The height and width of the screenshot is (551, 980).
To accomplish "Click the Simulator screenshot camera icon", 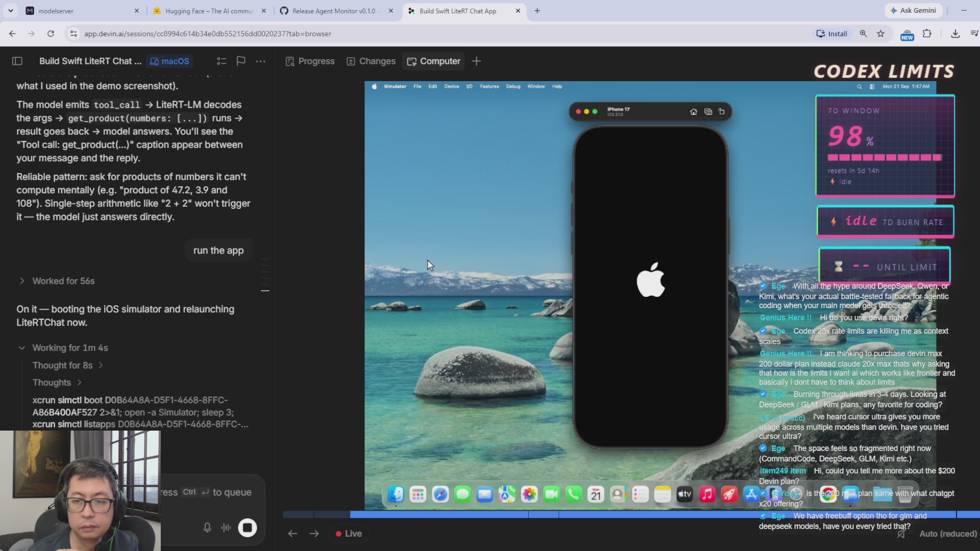I will click(708, 112).
